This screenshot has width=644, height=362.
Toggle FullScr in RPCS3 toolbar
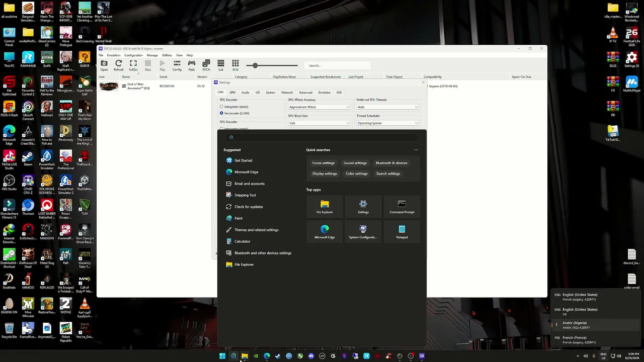[x=133, y=65]
